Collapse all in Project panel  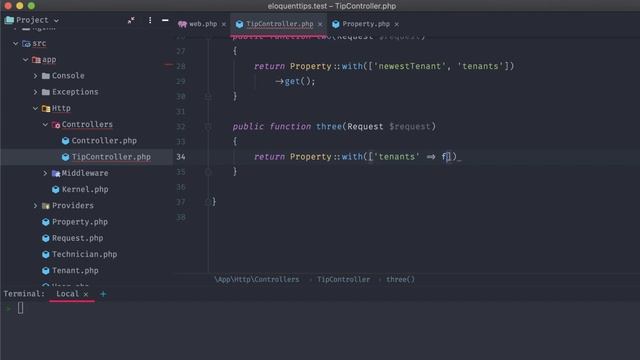point(131,20)
